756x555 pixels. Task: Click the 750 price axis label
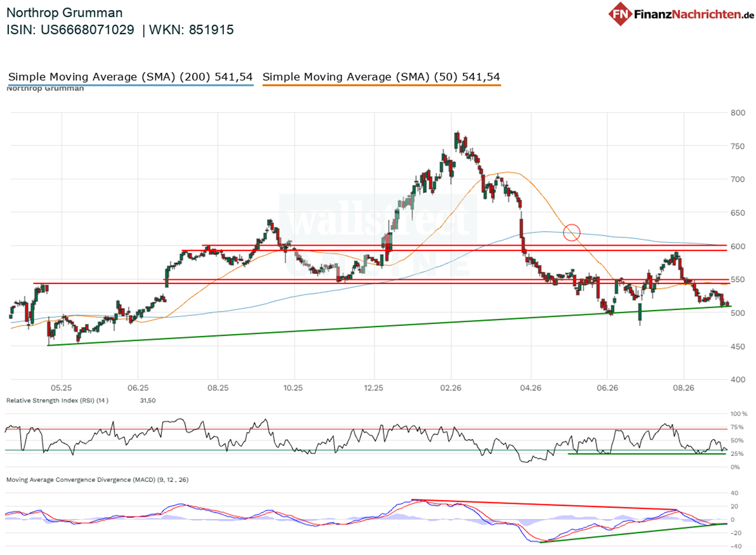point(738,146)
